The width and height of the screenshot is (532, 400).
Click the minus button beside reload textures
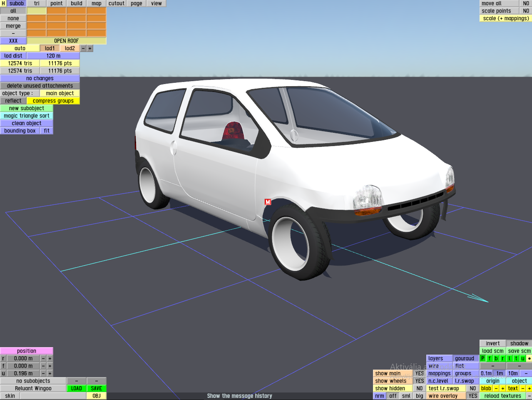pos(529,396)
